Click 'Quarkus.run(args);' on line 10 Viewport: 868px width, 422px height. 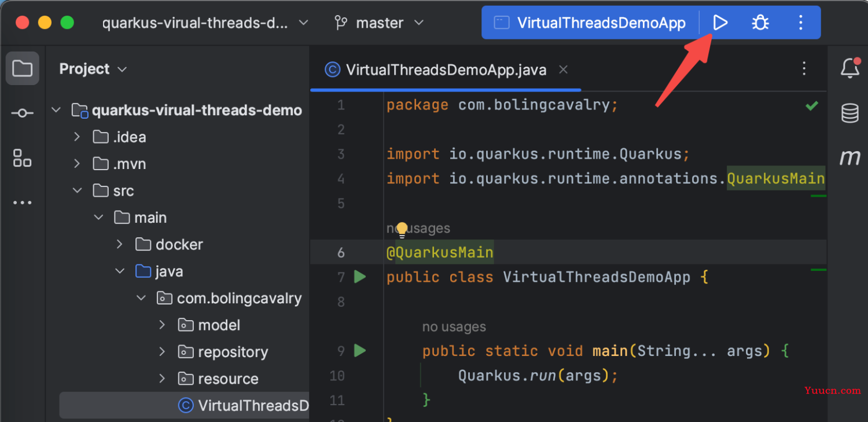[538, 376]
